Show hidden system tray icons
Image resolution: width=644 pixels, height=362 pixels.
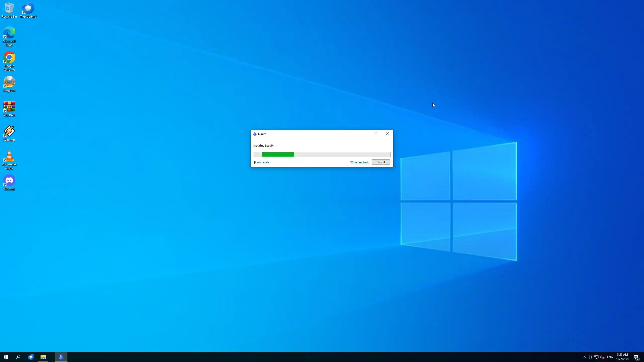(584, 357)
